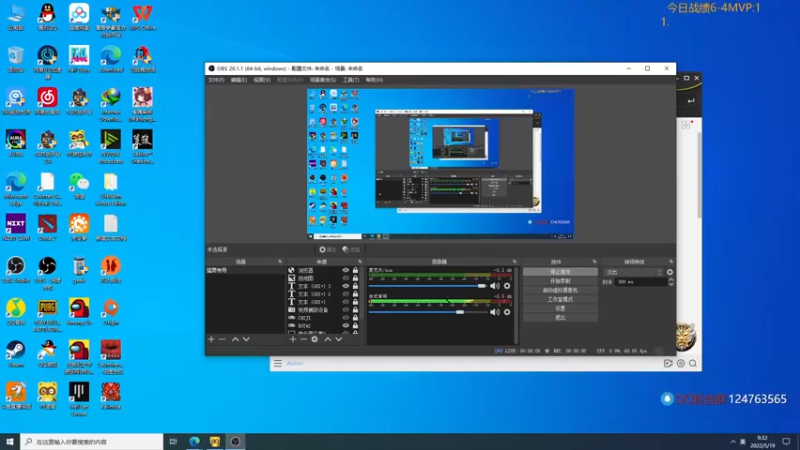This screenshot has height=450, width=800.
Task: Toggle visibility of 文本 (GDI+) 3 source
Action: pyautogui.click(x=346, y=286)
